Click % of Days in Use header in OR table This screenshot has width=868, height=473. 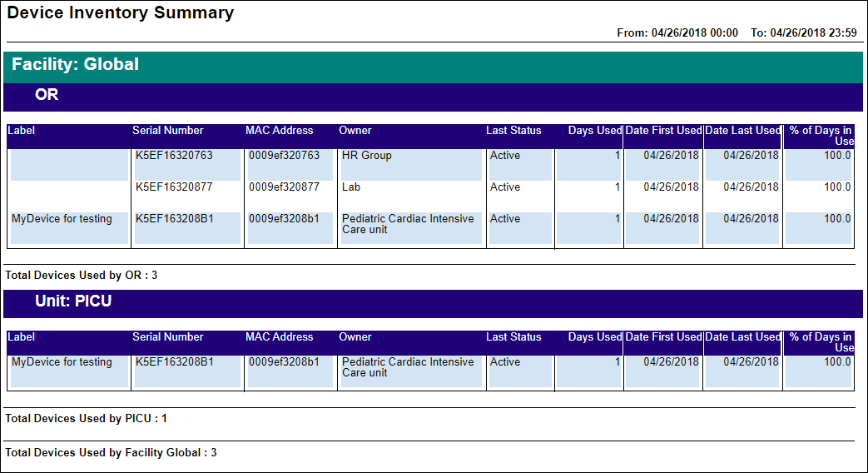point(821,136)
